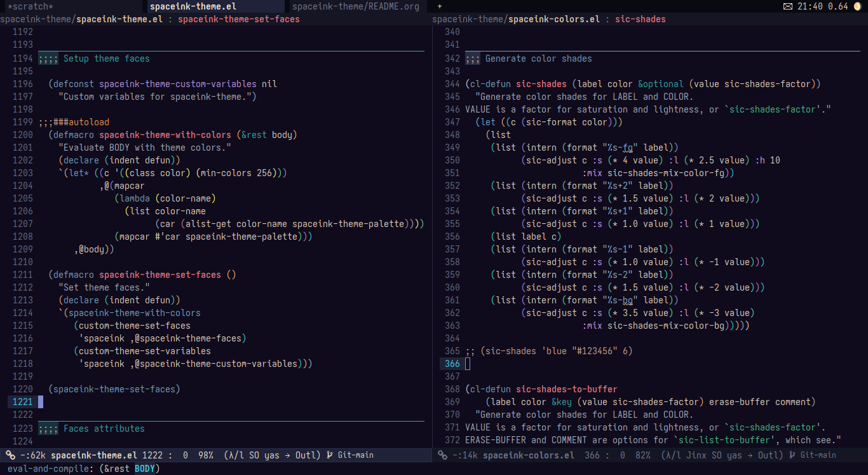Click line number 1222 in left mode line
Viewport: 868px width, 475px height.
[153, 455]
